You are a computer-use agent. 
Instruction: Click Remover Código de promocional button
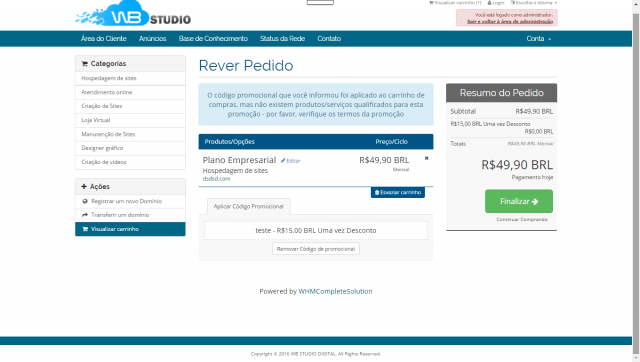pyautogui.click(x=316, y=249)
